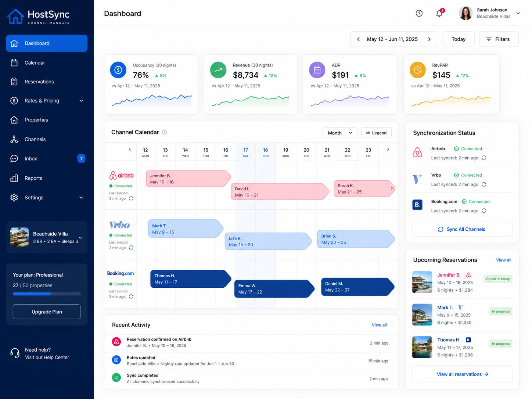The image size is (532, 399).
Task: Click View all in Recent Activity
Action: (x=379, y=325)
